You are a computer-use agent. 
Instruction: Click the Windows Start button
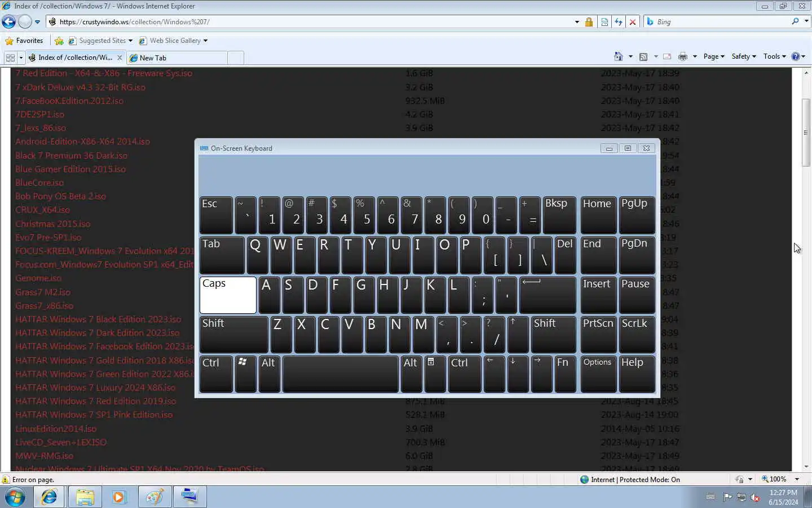tap(15, 497)
